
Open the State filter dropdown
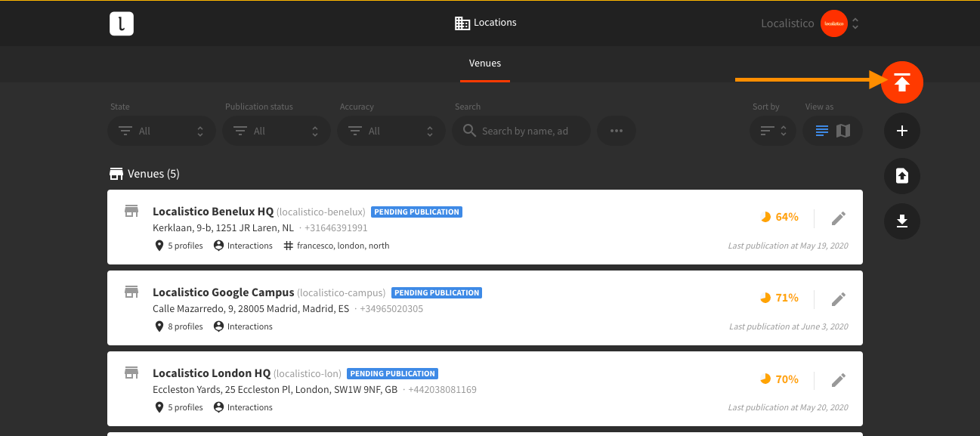pyautogui.click(x=162, y=131)
